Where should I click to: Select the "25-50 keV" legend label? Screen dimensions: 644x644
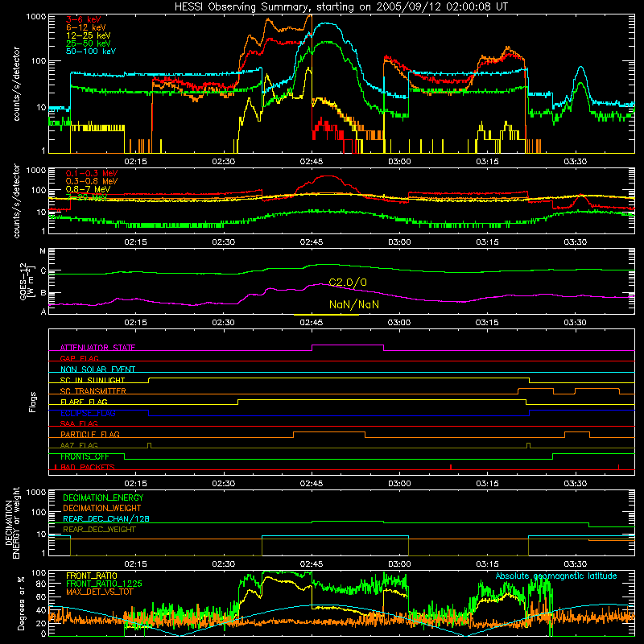pyautogui.click(x=89, y=43)
